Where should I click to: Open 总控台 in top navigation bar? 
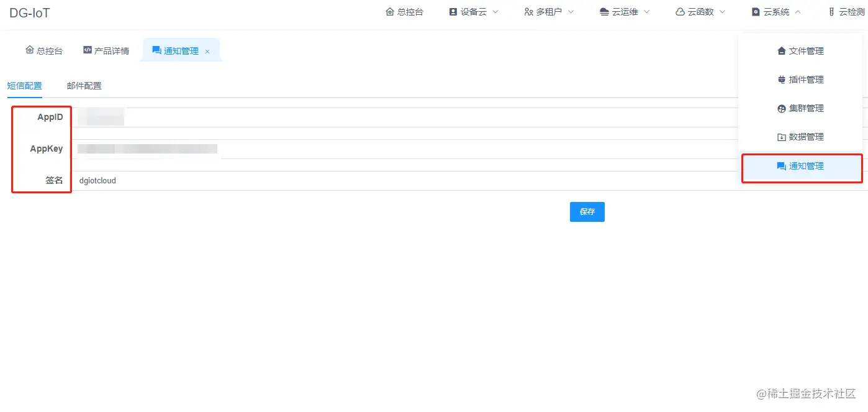tap(404, 12)
